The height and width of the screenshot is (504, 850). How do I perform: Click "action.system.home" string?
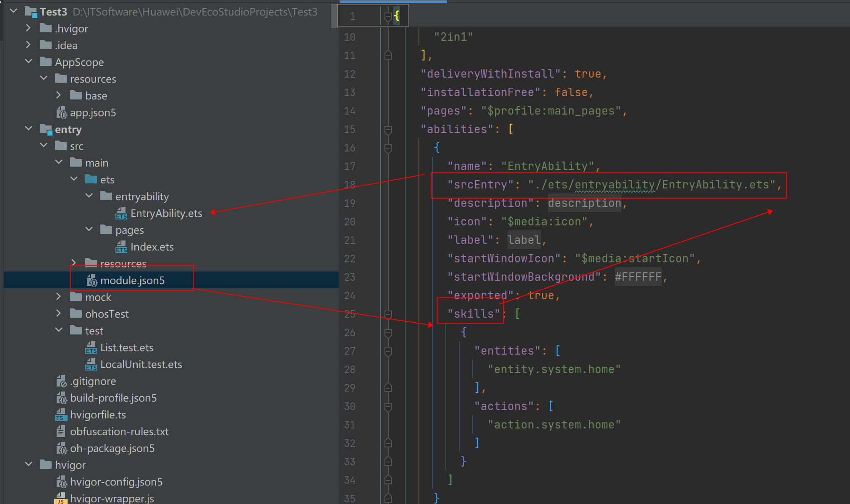(554, 425)
